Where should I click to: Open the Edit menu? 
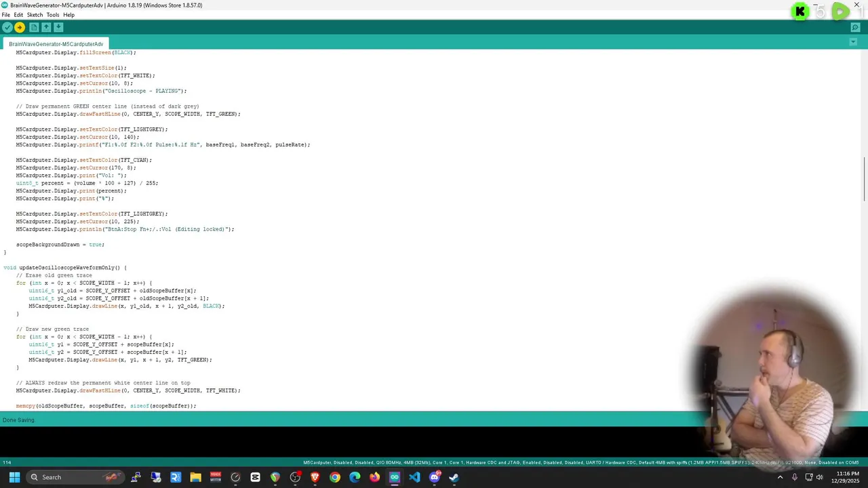point(18,15)
